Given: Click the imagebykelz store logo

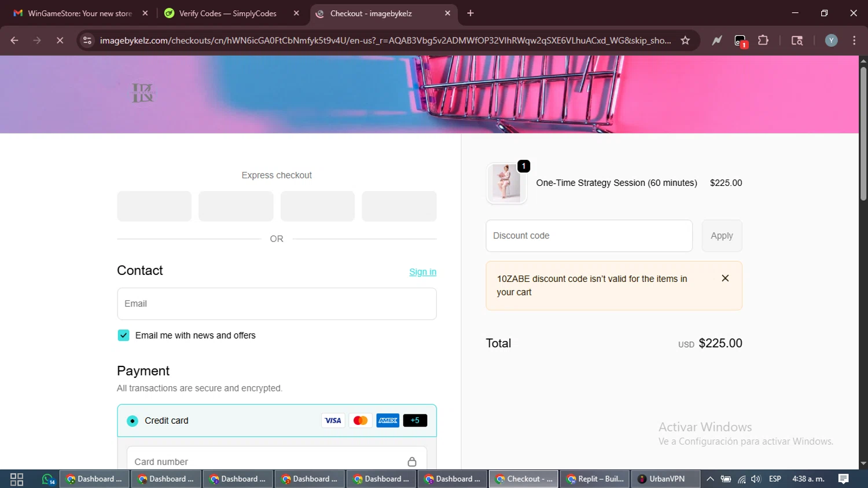Looking at the screenshot, I should (x=142, y=93).
